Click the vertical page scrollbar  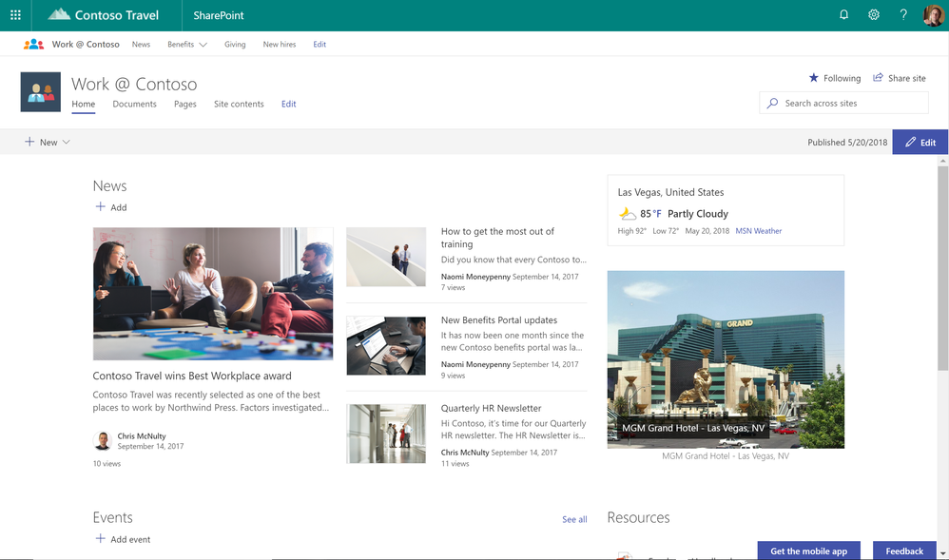[x=942, y=266]
